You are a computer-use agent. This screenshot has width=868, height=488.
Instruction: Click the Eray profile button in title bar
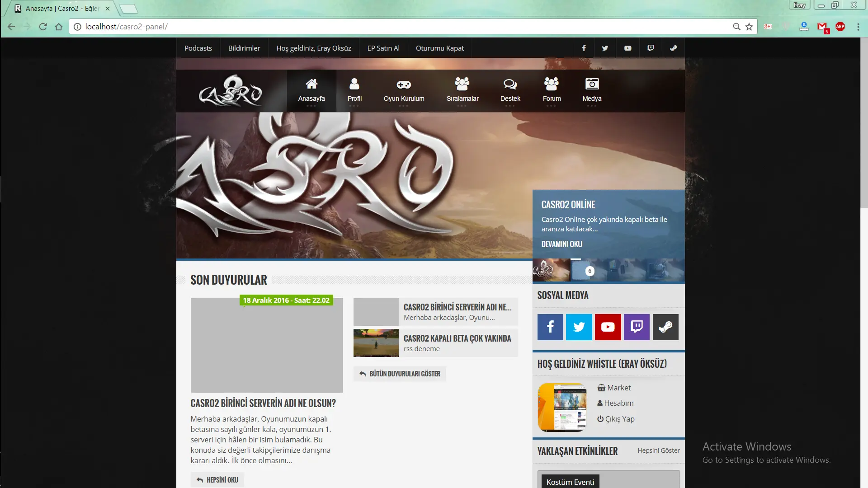(800, 5)
